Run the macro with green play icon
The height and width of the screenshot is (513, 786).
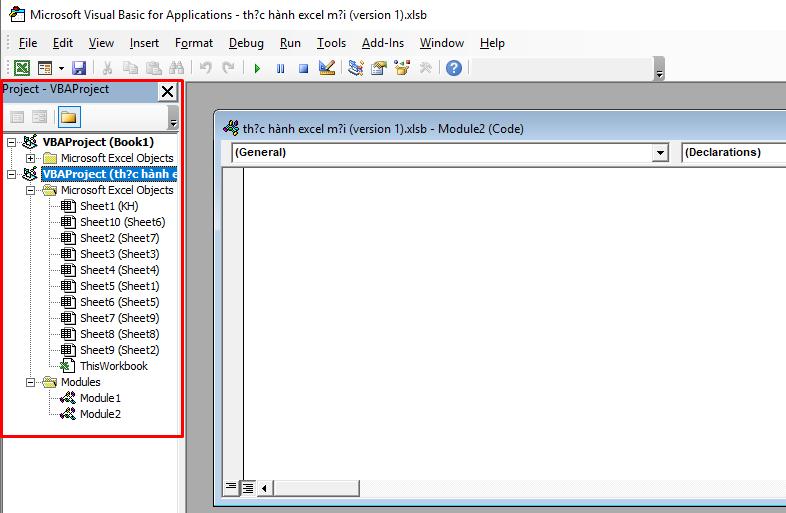pyautogui.click(x=257, y=68)
